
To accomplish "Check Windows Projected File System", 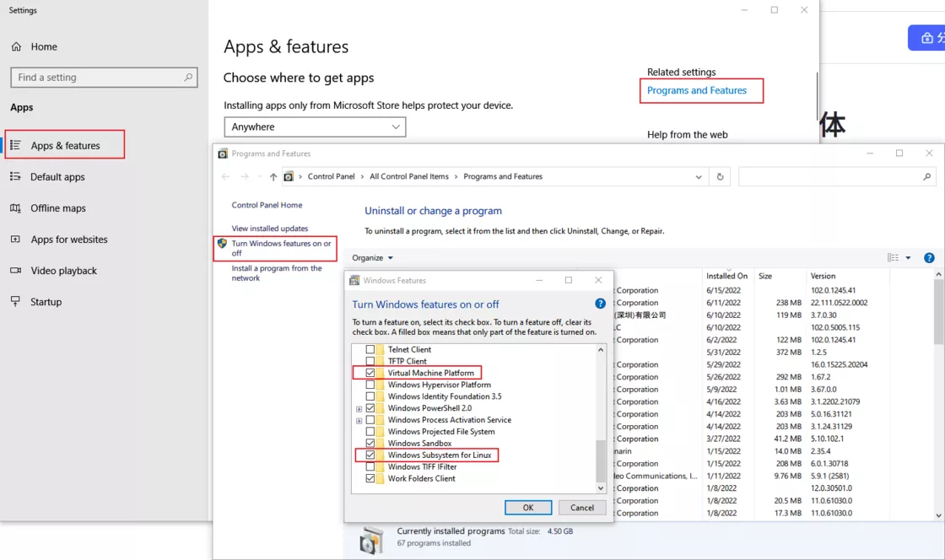I will 370,432.
